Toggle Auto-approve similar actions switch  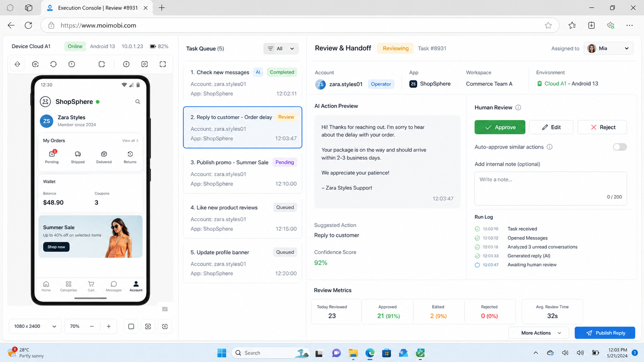(620, 147)
